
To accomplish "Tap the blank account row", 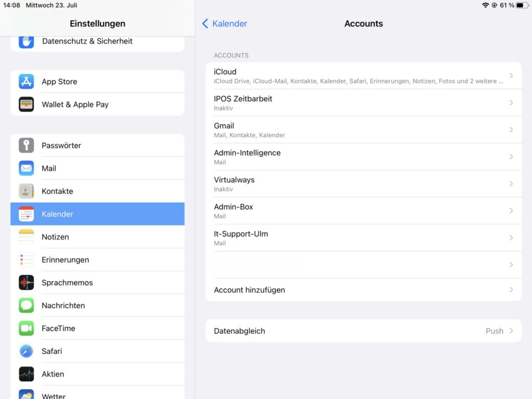I will tap(363, 264).
